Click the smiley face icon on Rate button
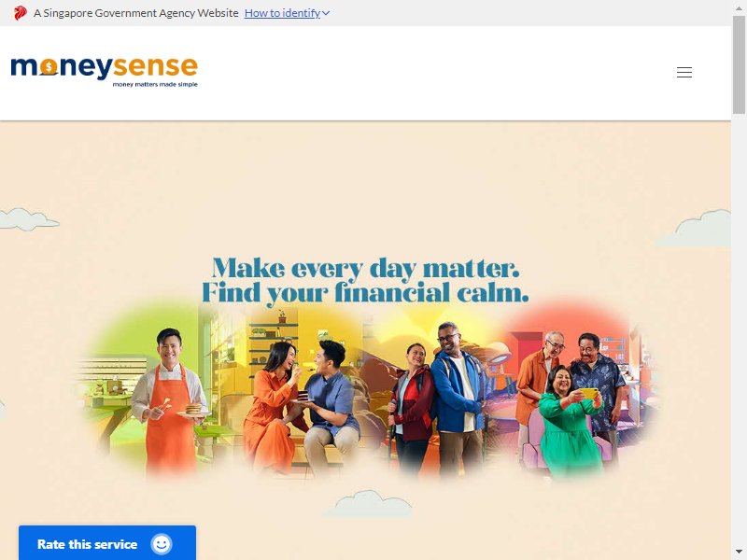The width and height of the screenshot is (747, 560). (161, 544)
